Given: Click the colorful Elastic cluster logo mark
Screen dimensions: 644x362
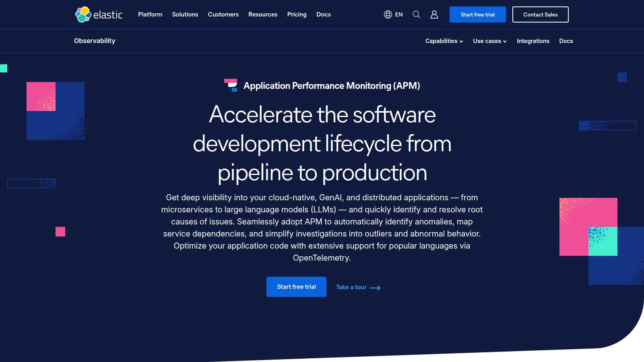Looking at the screenshot, I should tap(82, 14).
